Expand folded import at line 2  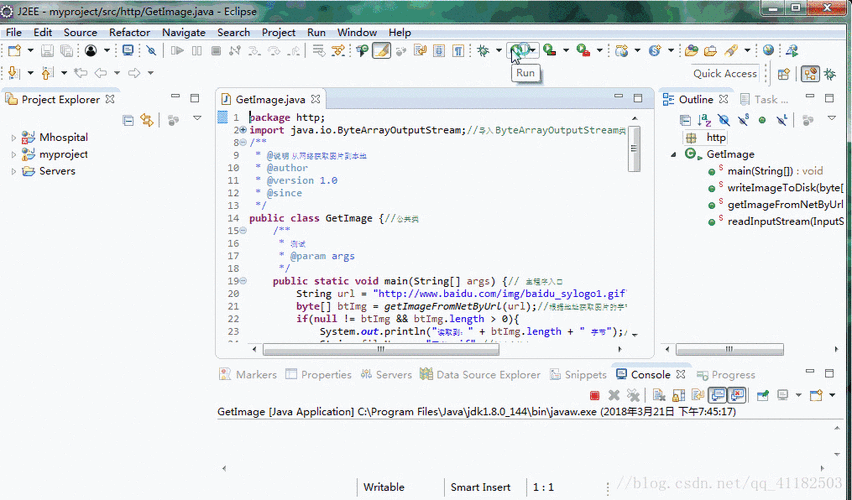243,130
